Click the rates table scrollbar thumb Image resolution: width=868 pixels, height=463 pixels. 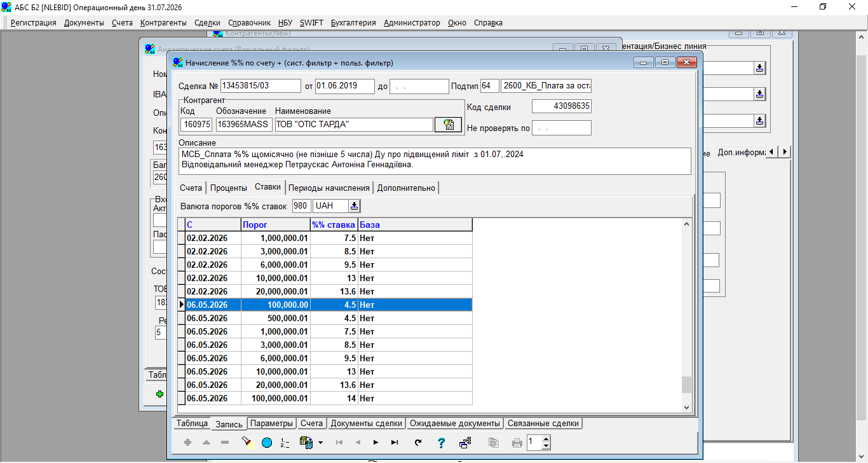[686, 385]
